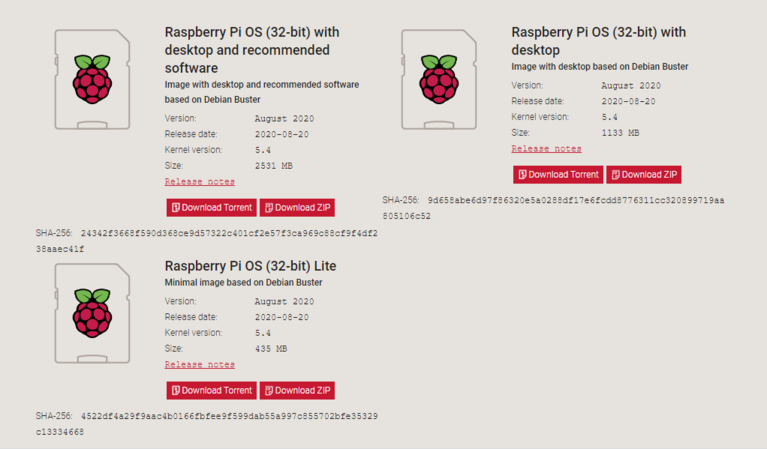Click the SHA-256 hash starting with 9d658a

pyautogui.click(x=575, y=200)
